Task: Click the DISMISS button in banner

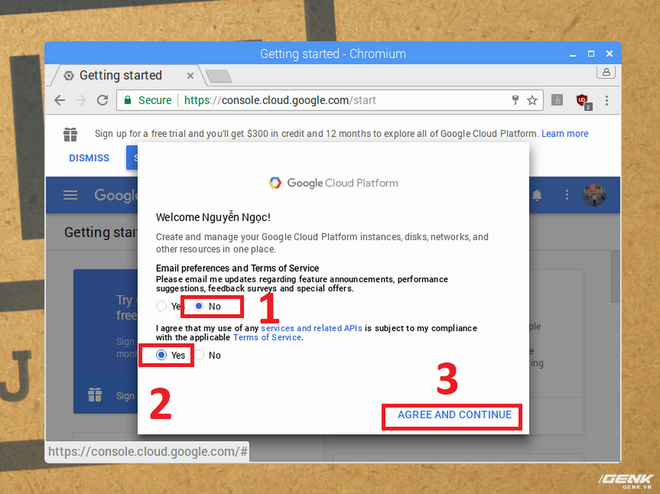Action: click(x=89, y=158)
